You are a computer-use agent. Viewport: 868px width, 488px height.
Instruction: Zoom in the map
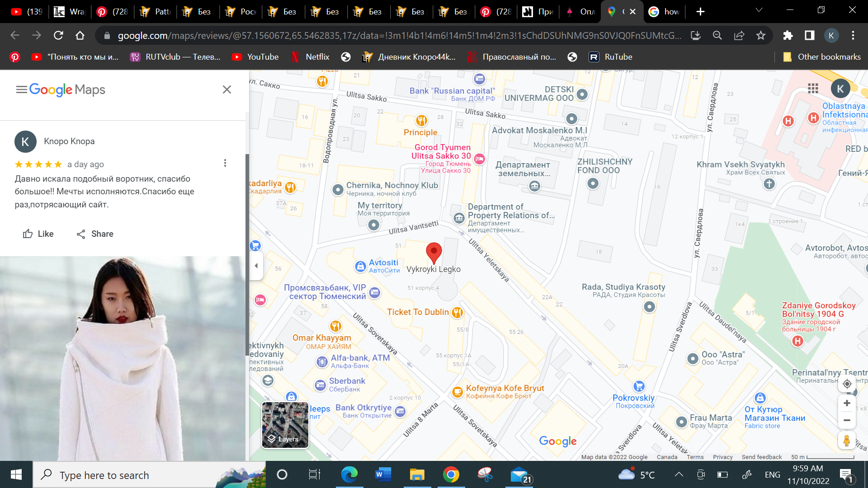coord(847,403)
